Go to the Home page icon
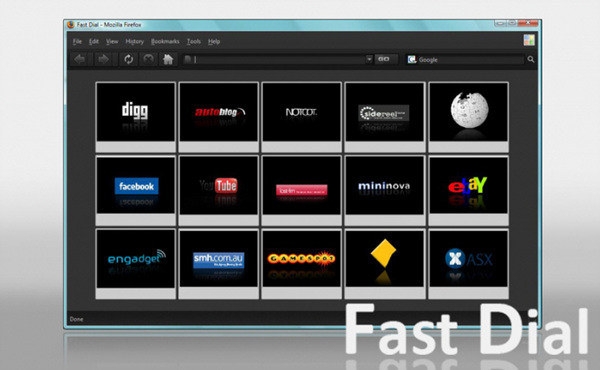 [168, 59]
